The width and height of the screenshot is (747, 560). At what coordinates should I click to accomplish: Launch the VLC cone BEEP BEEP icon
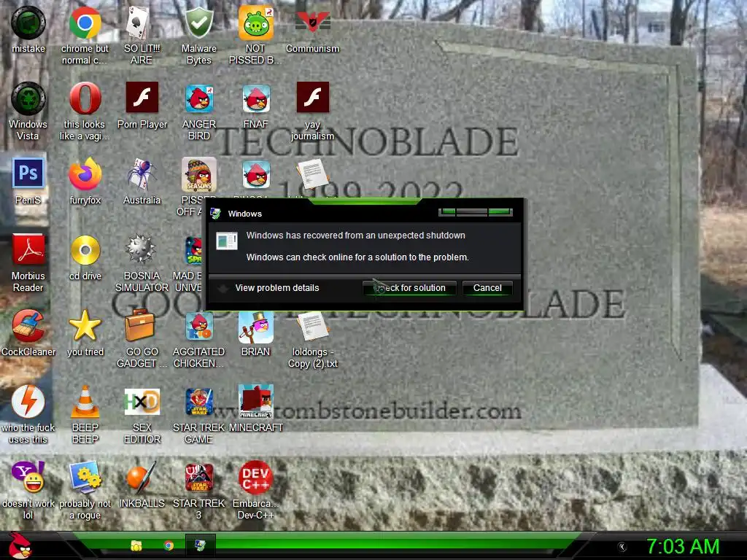click(x=85, y=402)
